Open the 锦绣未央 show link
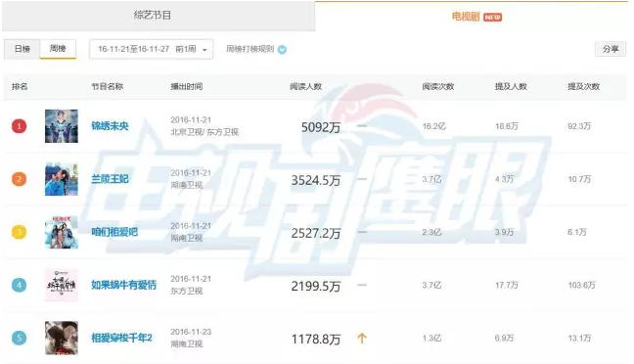The height and width of the screenshot is (364, 634). [110, 126]
